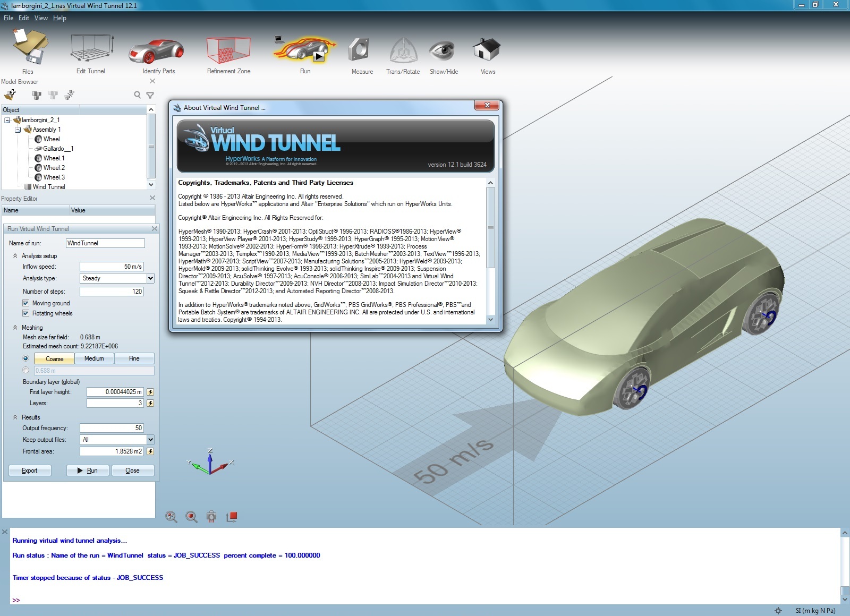The height and width of the screenshot is (616, 850).
Task: Open the Help menu
Action: click(59, 18)
